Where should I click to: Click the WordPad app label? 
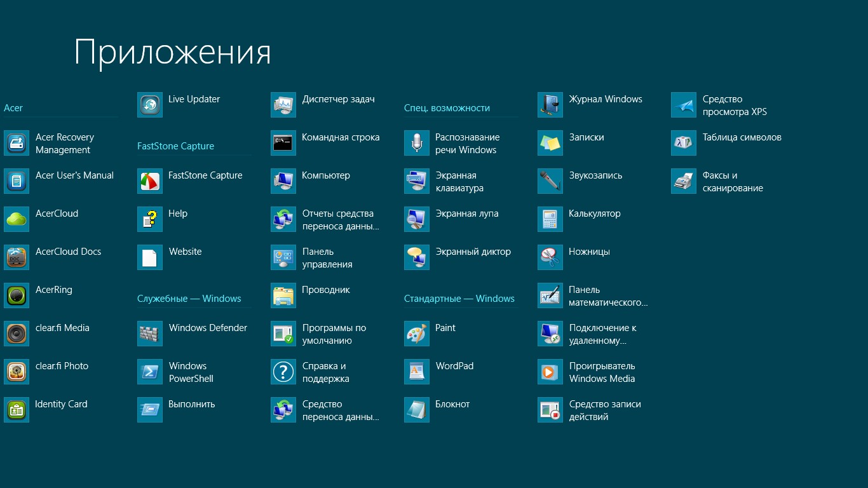454,366
